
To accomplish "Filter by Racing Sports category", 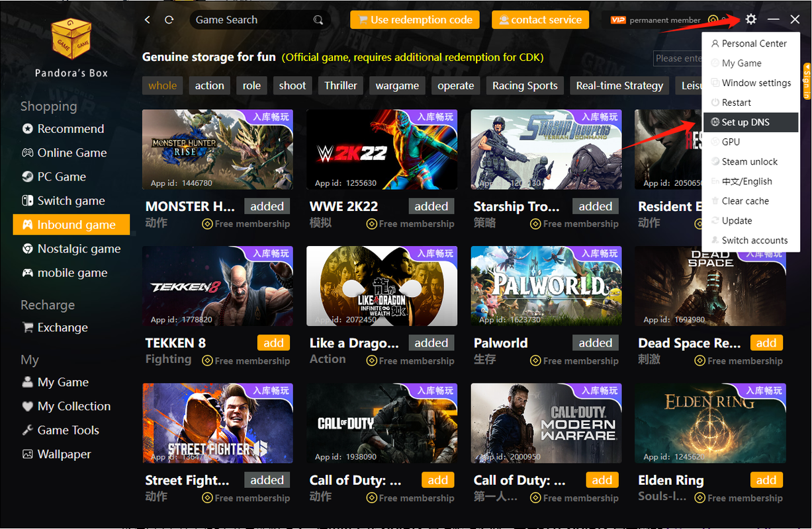I will click(525, 85).
